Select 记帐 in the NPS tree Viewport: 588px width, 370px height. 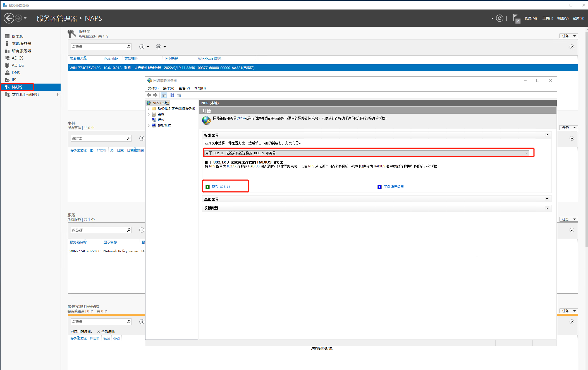[161, 120]
